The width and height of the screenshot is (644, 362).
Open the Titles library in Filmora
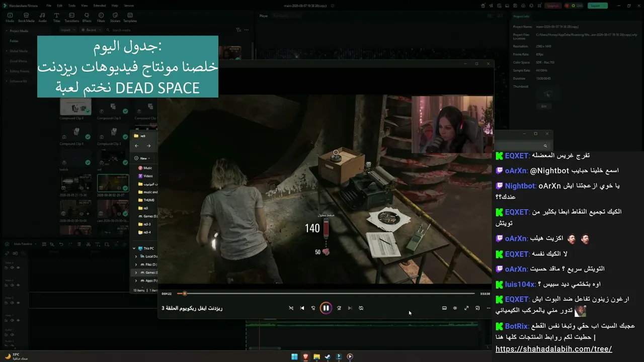click(56, 18)
